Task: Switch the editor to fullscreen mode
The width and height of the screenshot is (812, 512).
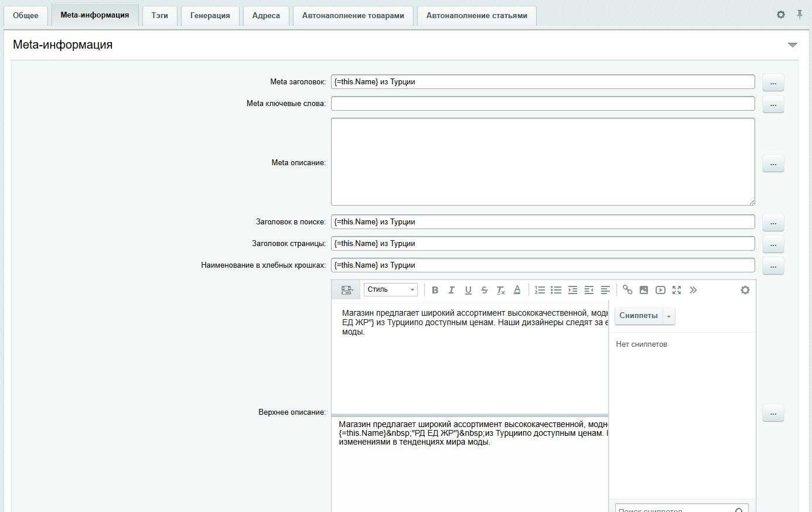Action: point(677,290)
